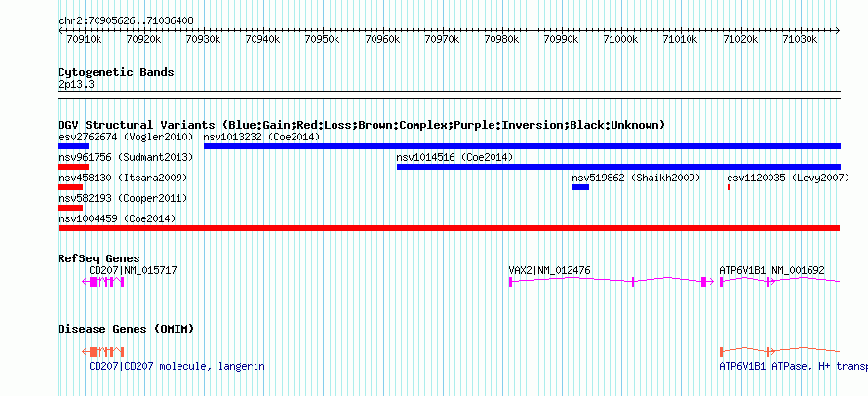The width and height of the screenshot is (868, 396).
Task: Click the 70920k ruler tick label
Action: tap(143, 39)
